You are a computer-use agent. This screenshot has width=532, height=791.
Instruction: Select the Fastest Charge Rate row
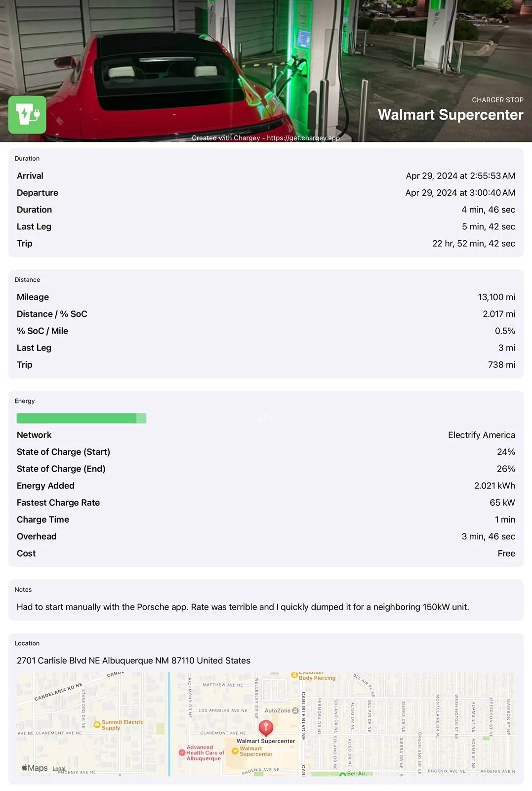[266, 503]
